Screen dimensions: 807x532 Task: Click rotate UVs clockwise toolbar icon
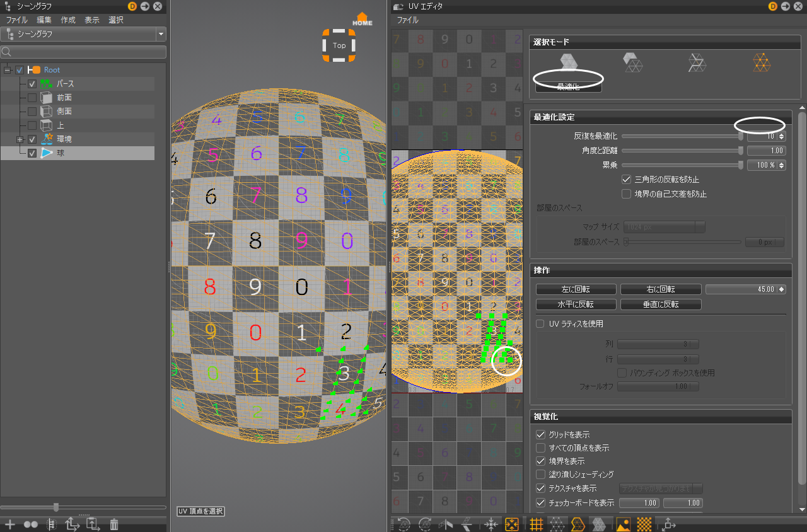(x=426, y=524)
